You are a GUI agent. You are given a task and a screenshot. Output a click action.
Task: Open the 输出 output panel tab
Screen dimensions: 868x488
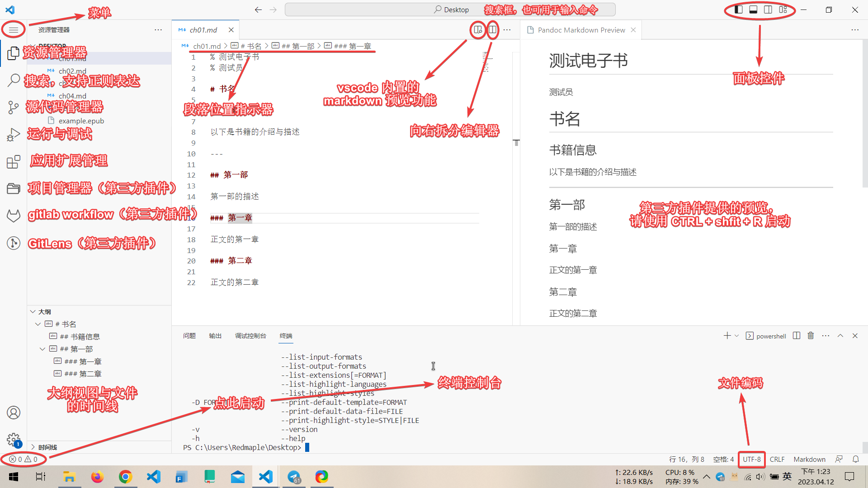point(215,336)
